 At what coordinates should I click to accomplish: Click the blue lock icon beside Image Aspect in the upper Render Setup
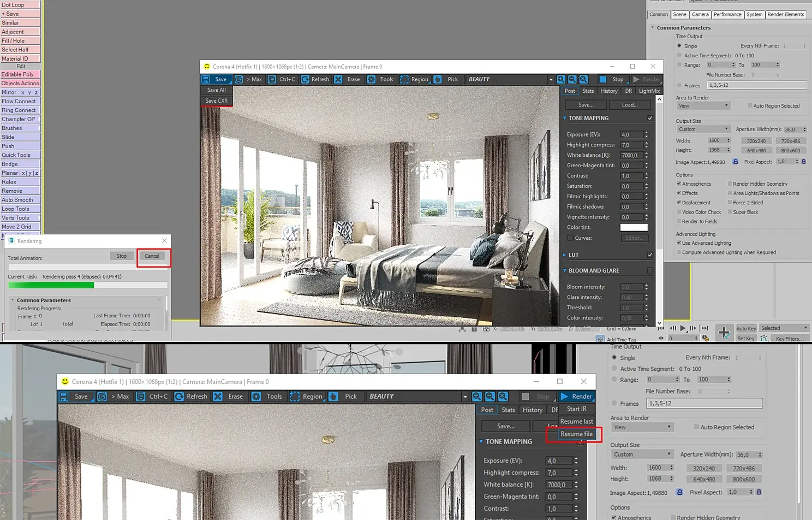click(735, 162)
